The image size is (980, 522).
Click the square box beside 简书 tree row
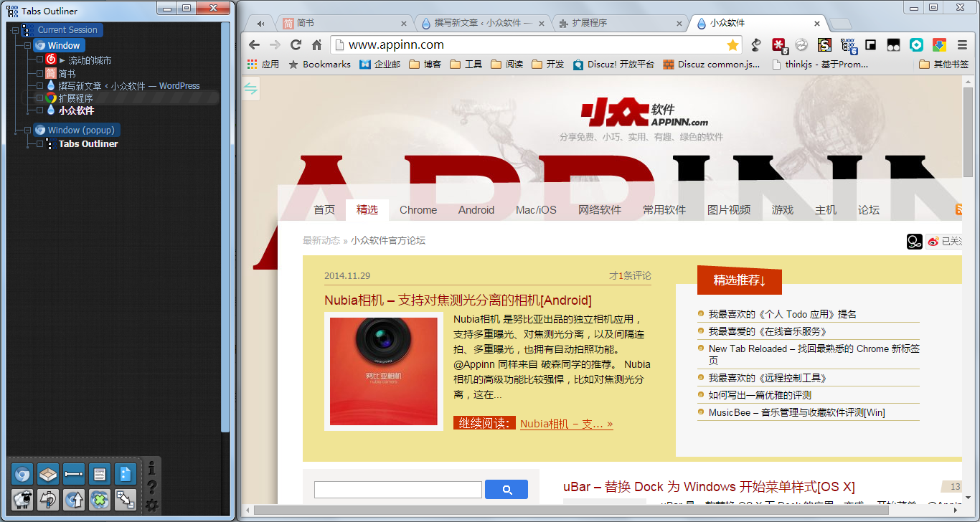click(x=40, y=73)
